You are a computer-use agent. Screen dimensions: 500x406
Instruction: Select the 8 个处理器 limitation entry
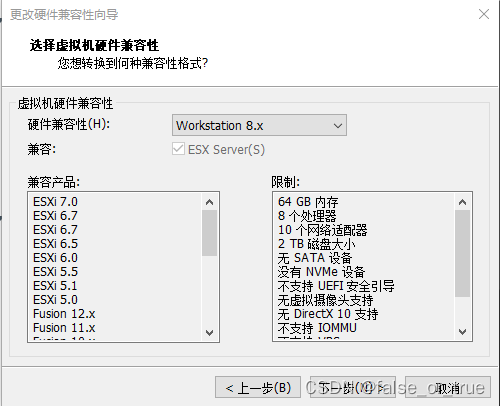pos(307,216)
